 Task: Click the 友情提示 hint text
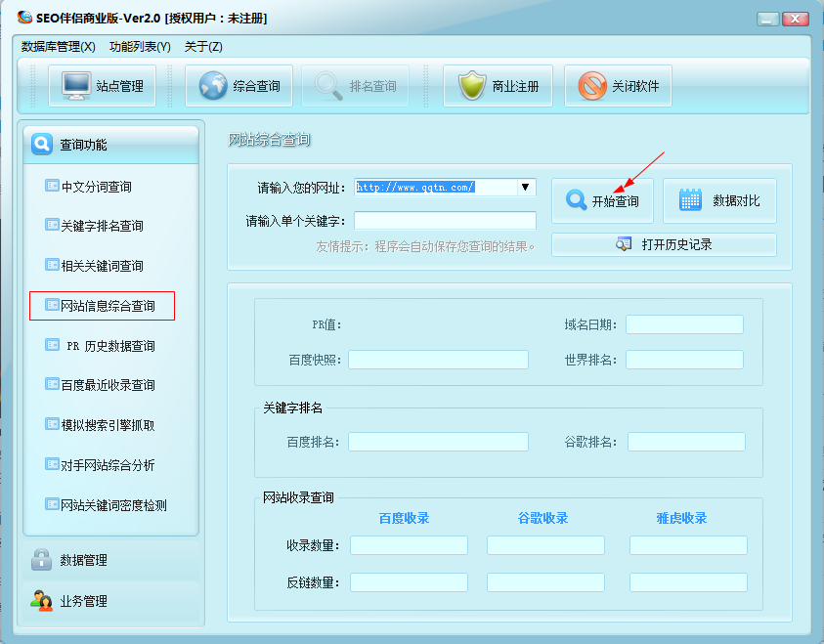pyautogui.click(x=425, y=246)
